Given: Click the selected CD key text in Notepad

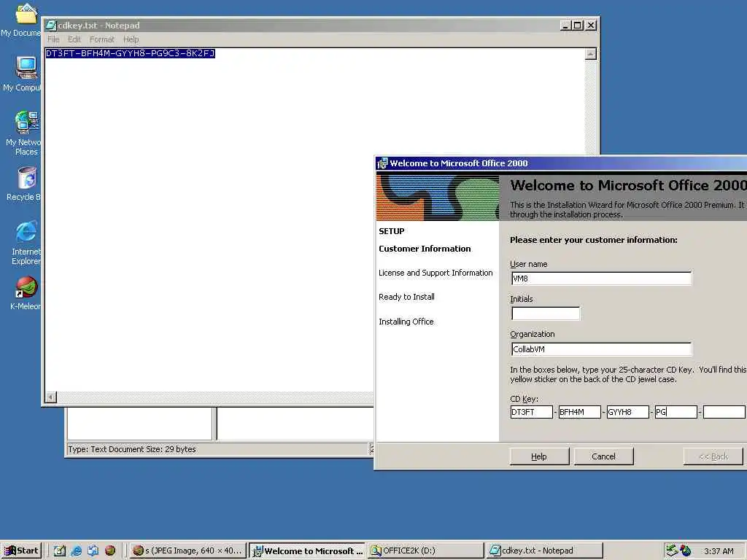Looking at the screenshot, I should pyautogui.click(x=130, y=53).
